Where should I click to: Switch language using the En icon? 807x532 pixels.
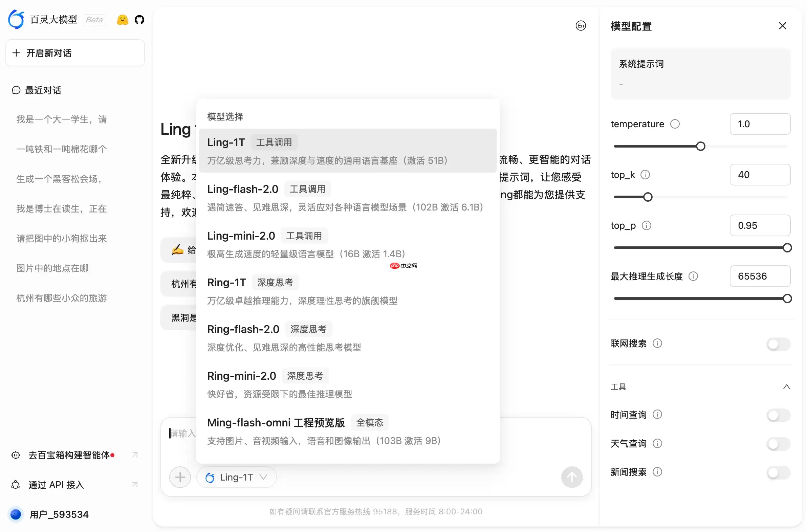tap(581, 25)
